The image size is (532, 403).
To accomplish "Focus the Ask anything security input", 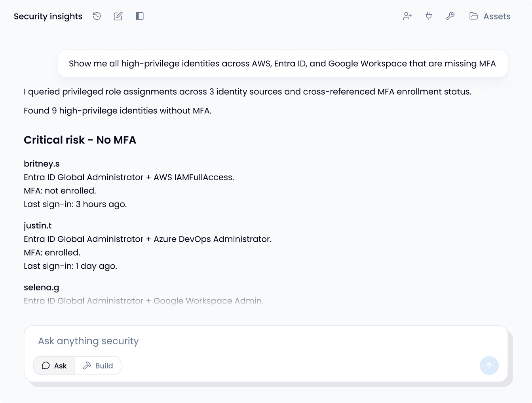I will point(265,341).
